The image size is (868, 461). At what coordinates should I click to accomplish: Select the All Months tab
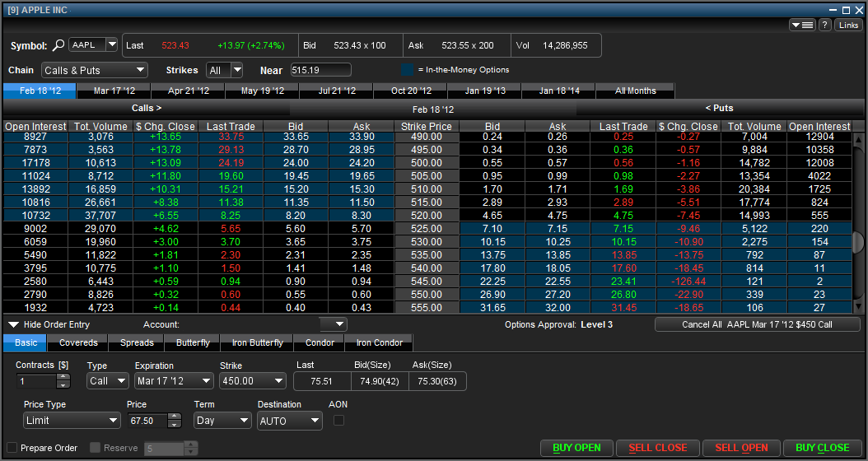636,91
